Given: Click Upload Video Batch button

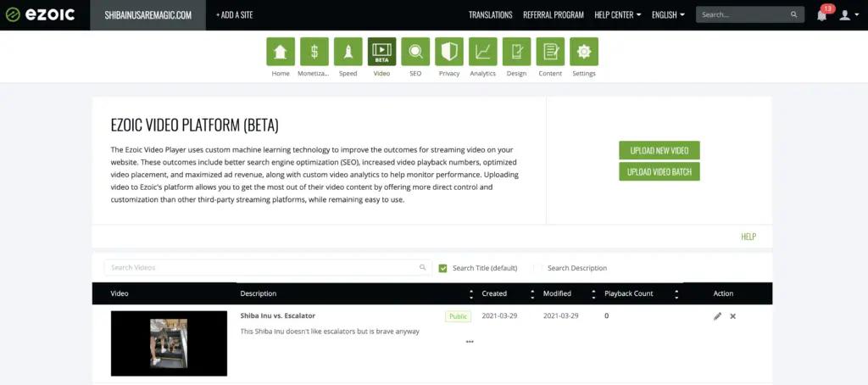Looking at the screenshot, I should 659,172.
